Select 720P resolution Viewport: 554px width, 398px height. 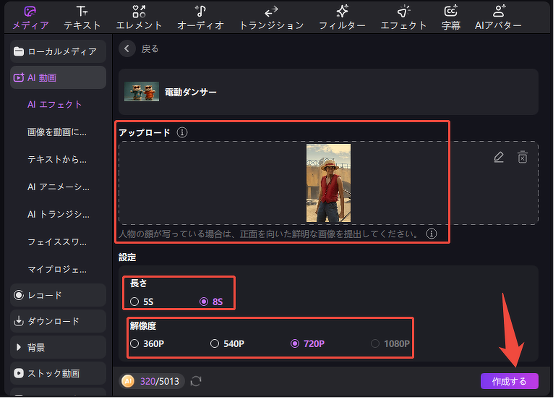(307, 344)
